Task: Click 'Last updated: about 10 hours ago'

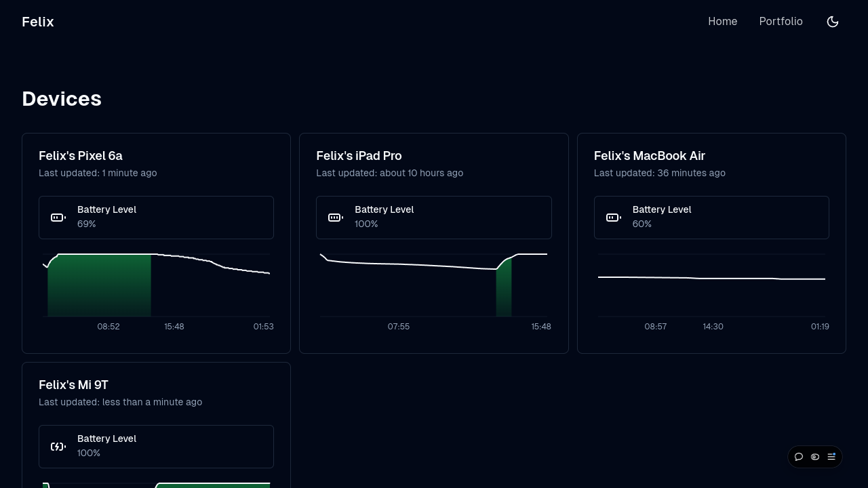Action: (390, 173)
